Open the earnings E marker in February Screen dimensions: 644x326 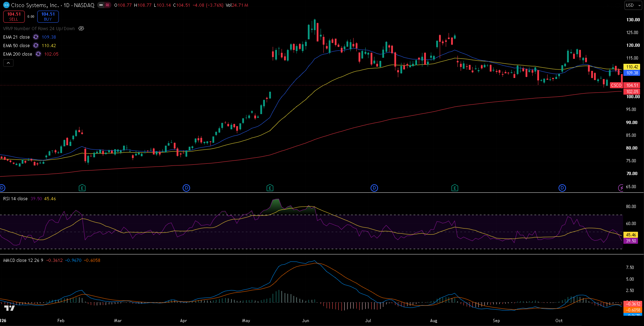[82, 188]
